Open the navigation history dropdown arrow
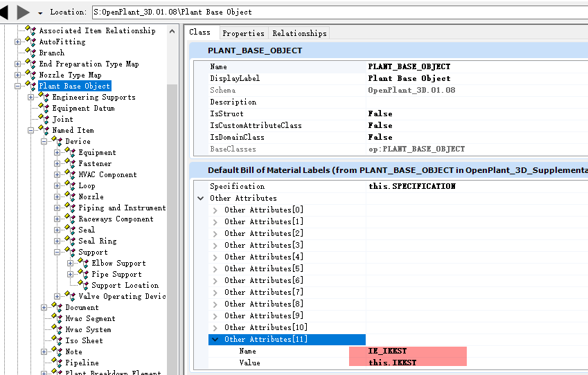The image size is (588, 375). pyautogui.click(x=40, y=13)
